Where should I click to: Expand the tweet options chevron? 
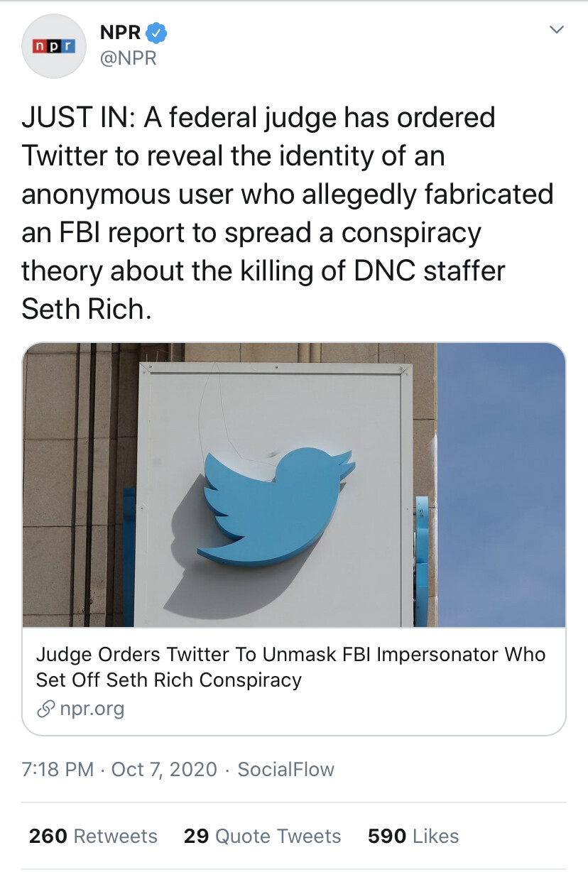click(x=557, y=30)
